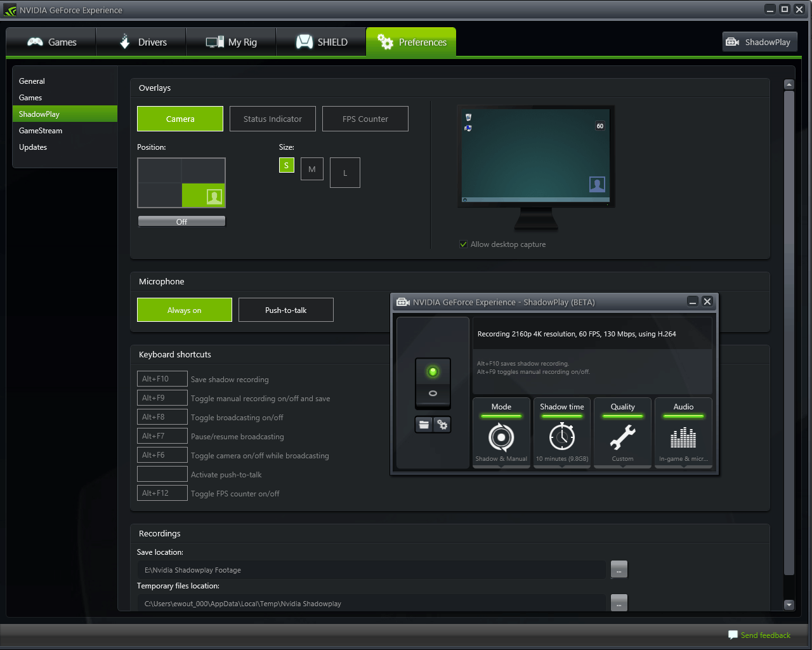Viewport: 812px width, 650px height.
Task: Click the ShadowPlay camera button top right
Action: point(759,42)
